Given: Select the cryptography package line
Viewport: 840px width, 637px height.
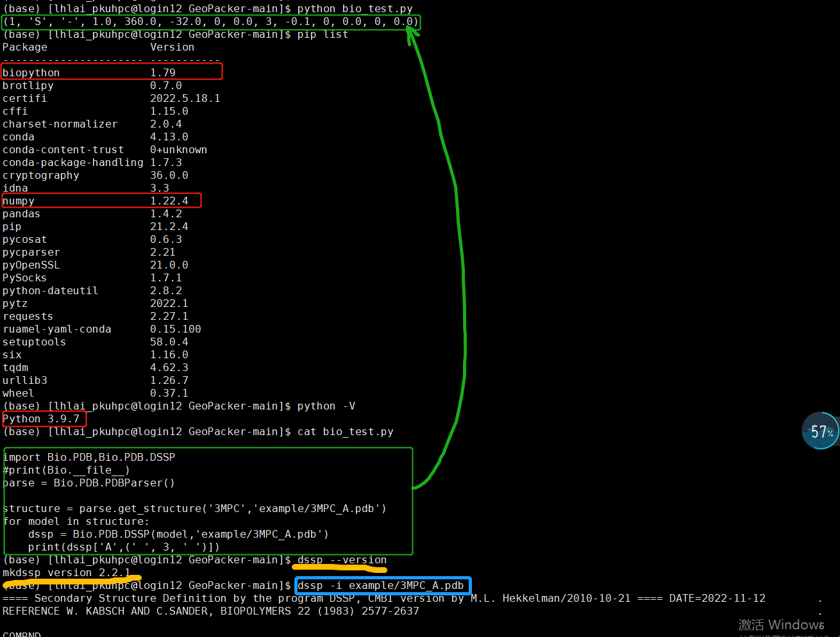Looking at the screenshot, I should click(x=40, y=175).
